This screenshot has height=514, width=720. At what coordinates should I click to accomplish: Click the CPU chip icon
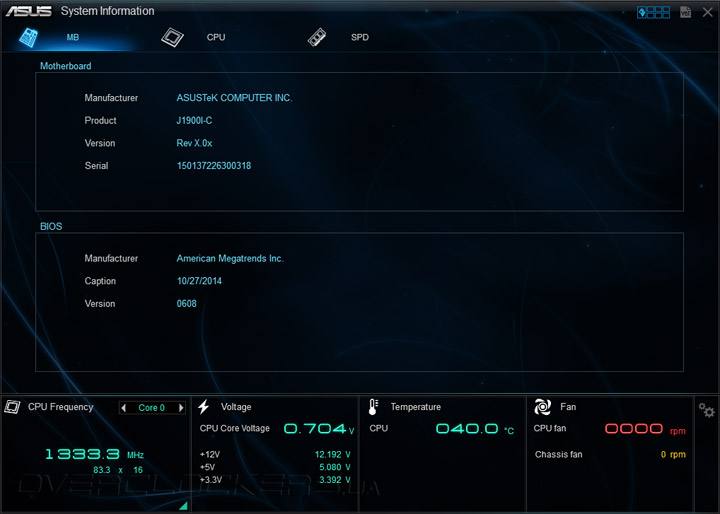tap(172, 37)
